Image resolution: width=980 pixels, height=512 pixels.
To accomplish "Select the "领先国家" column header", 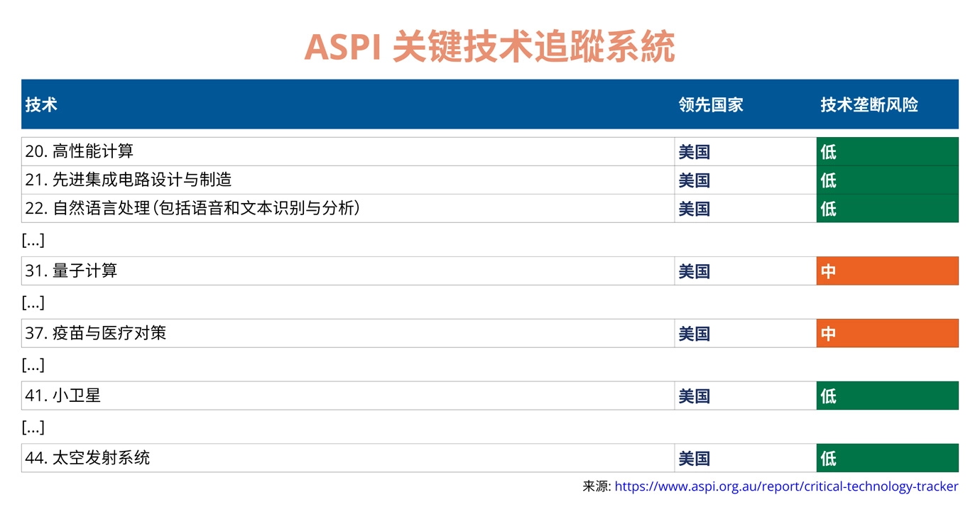I will [711, 104].
